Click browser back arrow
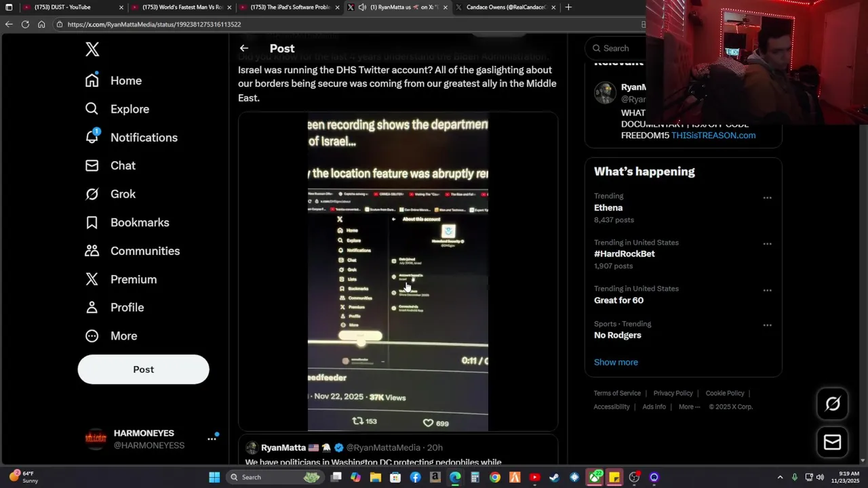This screenshot has height=488, width=868. [x=9, y=24]
